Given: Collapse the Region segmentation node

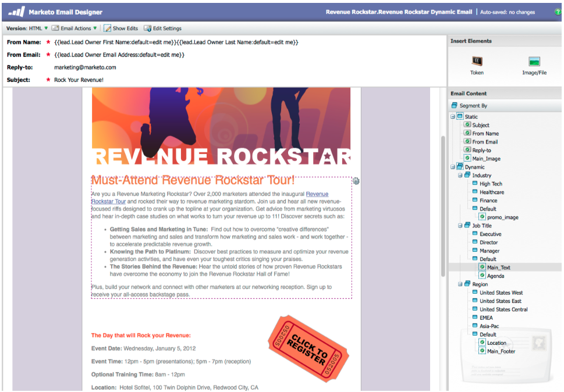Looking at the screenshot, I should coord(460,284).
